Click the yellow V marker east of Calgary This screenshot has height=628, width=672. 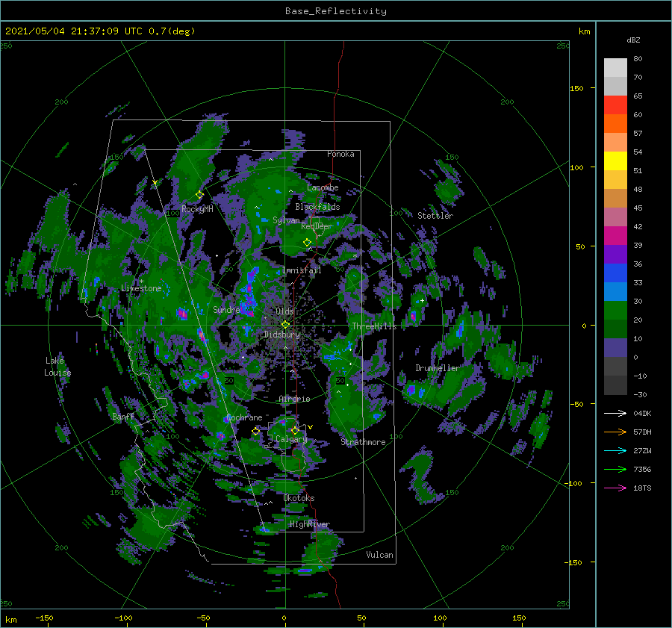[311, 427]
